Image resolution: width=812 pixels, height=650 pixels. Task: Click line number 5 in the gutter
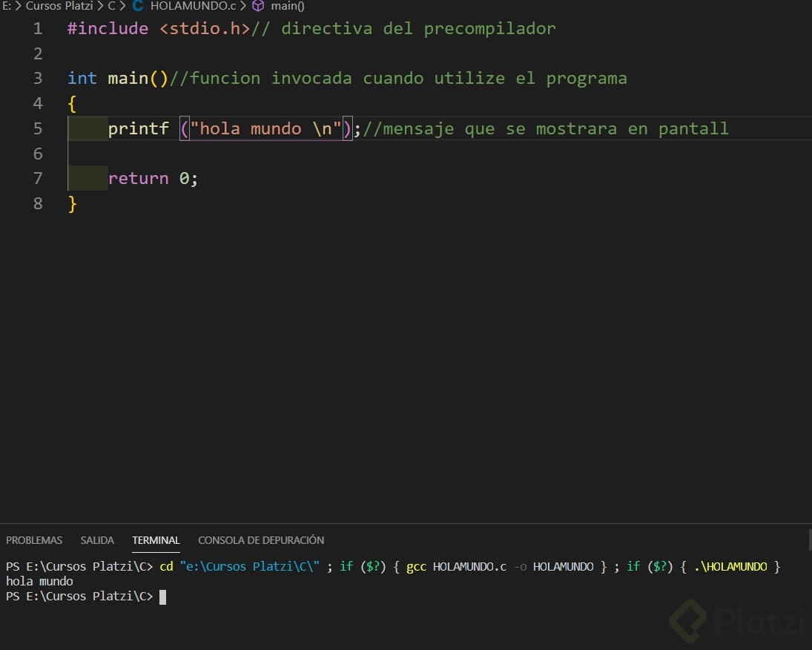click(x=38, y=128)
